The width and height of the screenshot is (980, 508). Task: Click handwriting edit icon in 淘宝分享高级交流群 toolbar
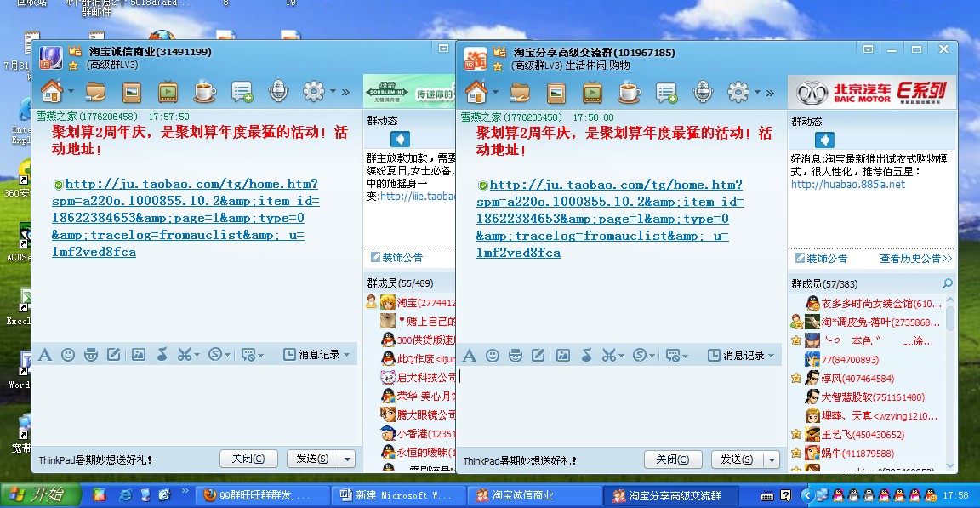click(538, 356)
